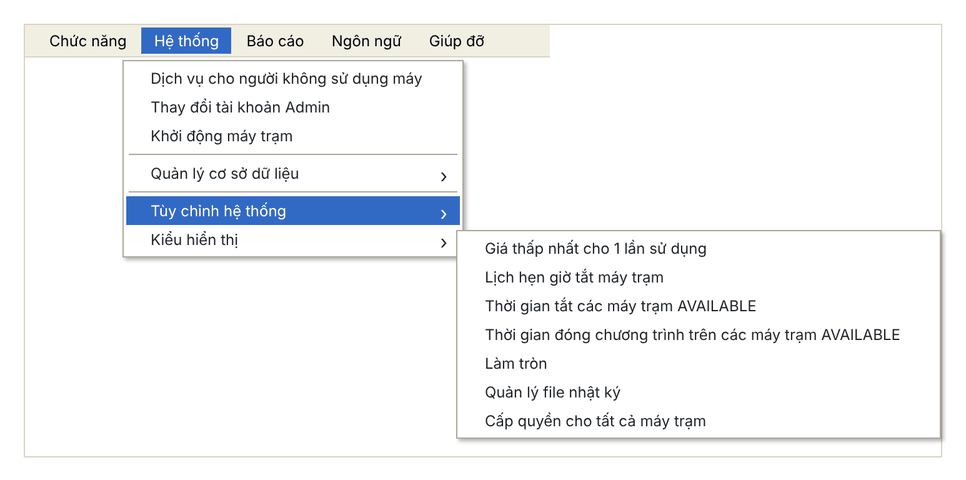Viewport: 966px width, 480px height.
Task: Click the highlighted Tùy chỉnh hệ thống entry
Action: click(293, 211)
